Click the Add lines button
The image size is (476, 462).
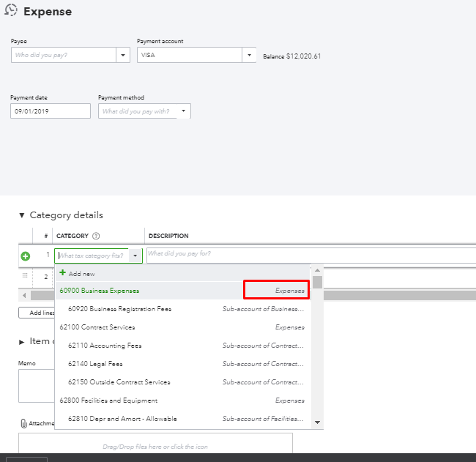point(36,313)
